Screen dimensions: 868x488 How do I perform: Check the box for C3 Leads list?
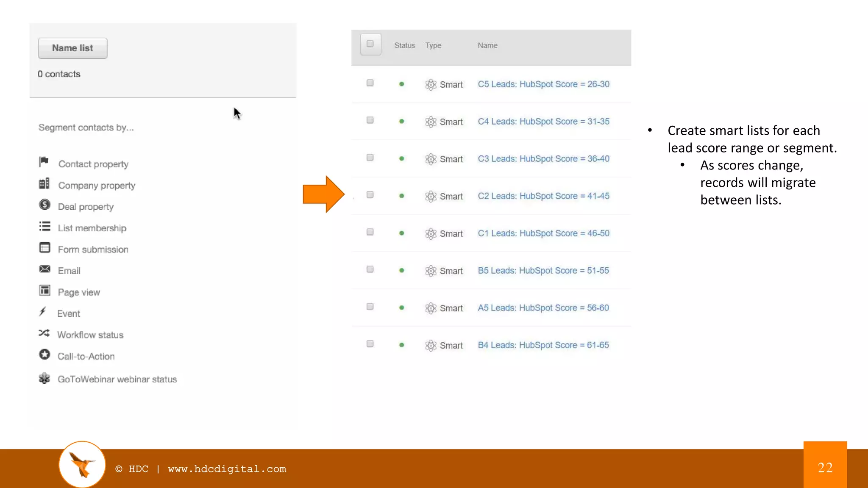pyautogui.click(x=370, y=158)
